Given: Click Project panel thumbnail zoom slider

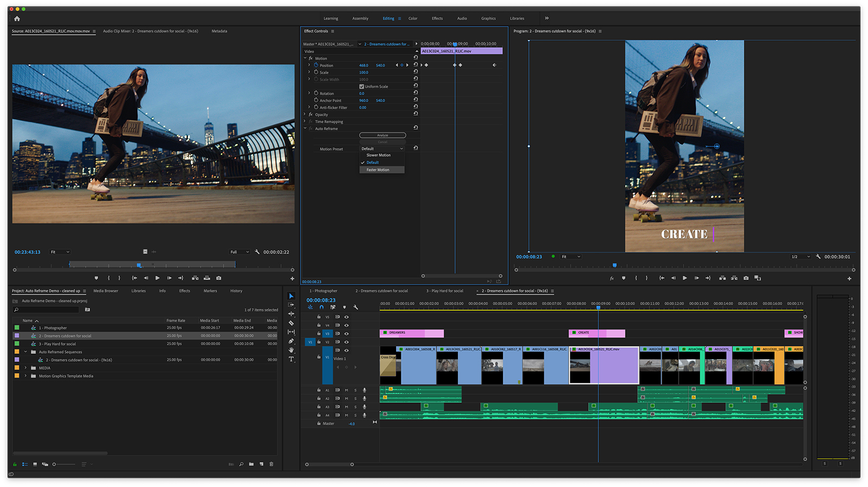Looking at the screenshot, I should pyautogui.click(x=64, y=464).
